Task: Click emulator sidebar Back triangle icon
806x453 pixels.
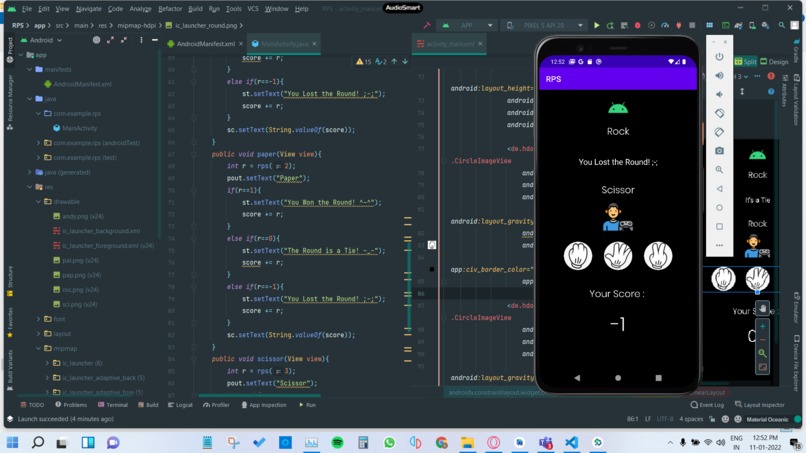Action: coord(719,189)
